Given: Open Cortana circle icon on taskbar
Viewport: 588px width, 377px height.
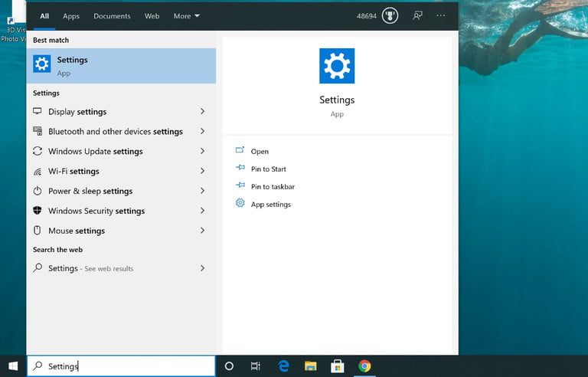Looking at the screenshot, I should coord(229,366).
